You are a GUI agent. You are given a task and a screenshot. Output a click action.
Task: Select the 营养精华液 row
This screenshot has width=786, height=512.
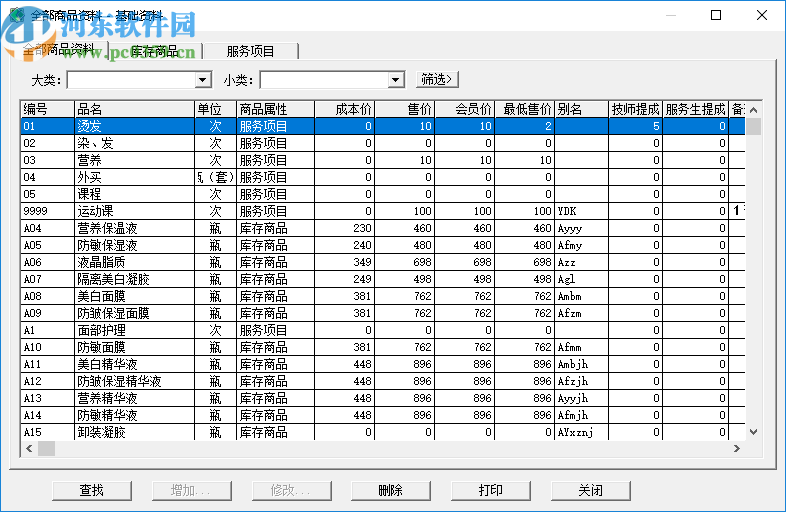click(383, 398)
